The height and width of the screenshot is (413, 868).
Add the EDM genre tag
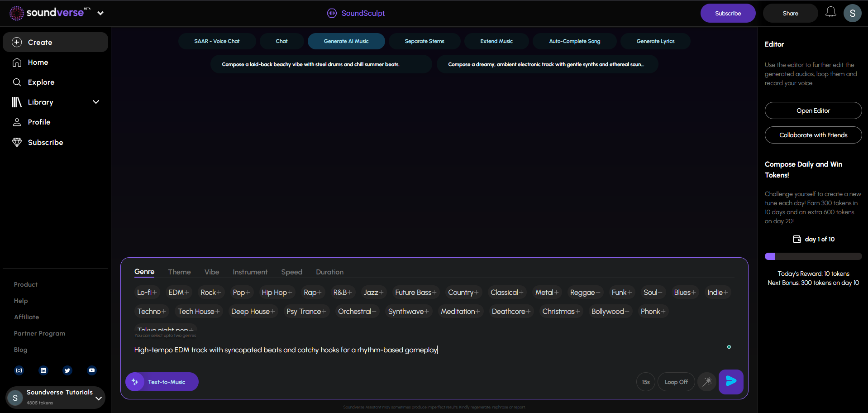click(x=178, y=293)
